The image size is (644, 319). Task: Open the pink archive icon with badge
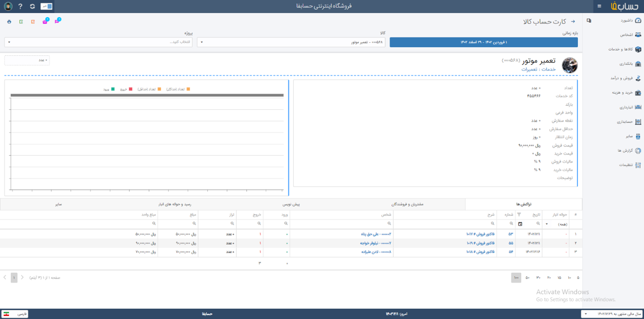pos(45,21)
